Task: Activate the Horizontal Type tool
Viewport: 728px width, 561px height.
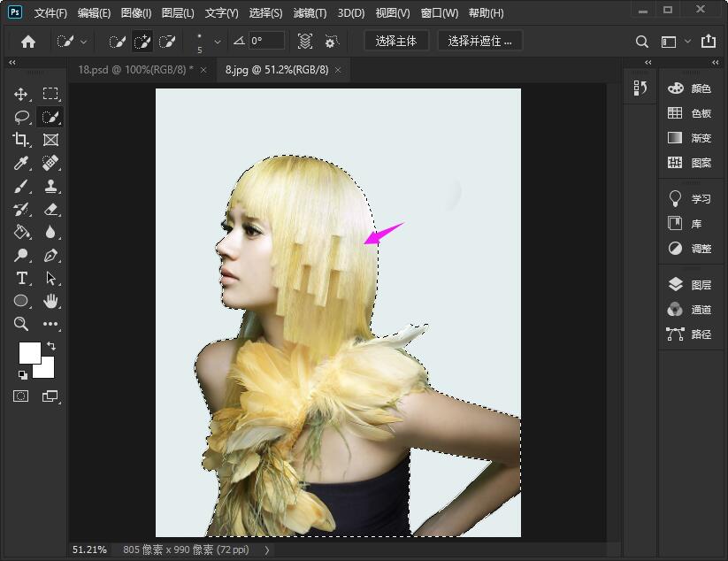Action: pyautogui.click(x=21, y=278)
